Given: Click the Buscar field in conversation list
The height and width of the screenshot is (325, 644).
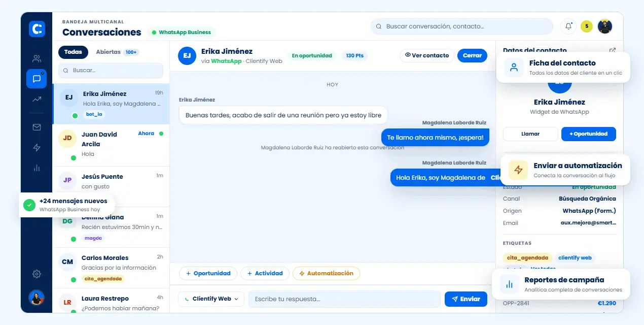Looking at the screenshot, I should click(111, 71).
